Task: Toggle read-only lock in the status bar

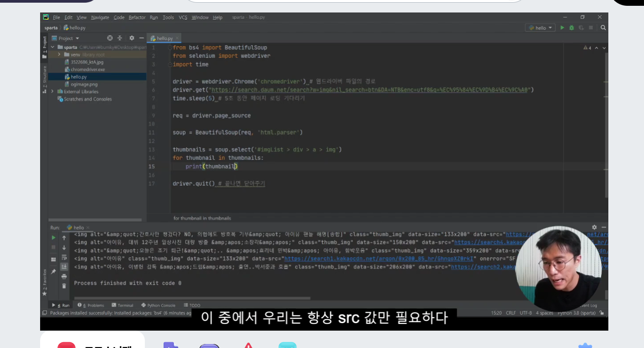Action: point(602,313)
